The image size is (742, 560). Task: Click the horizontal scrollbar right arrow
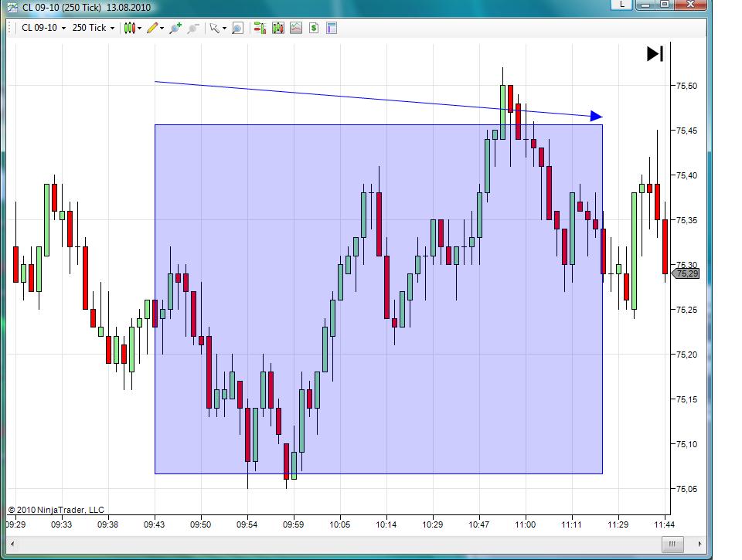[x=700, y=544]
